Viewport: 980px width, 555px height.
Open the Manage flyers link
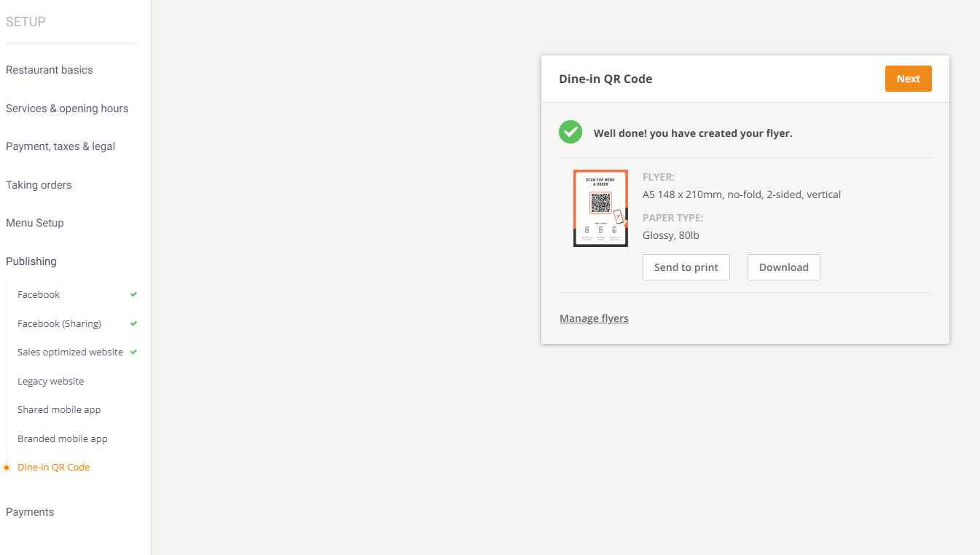pyautogui.click(x=593, y=318)
